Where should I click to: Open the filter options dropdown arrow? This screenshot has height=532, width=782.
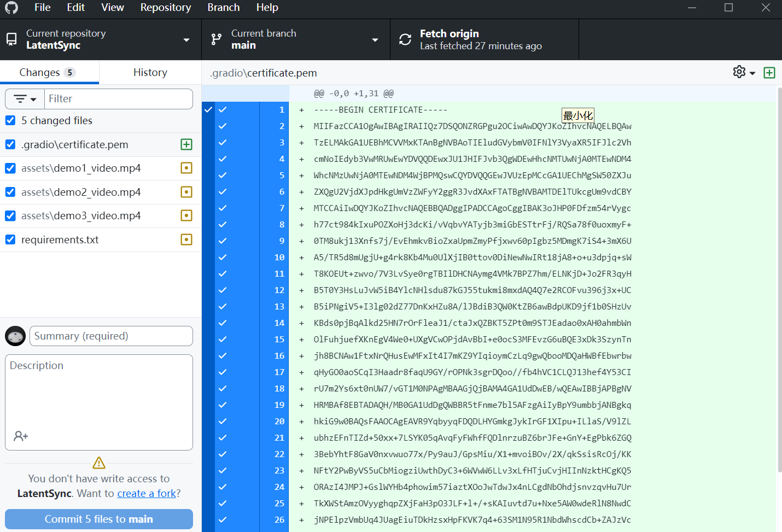(33, 100)
